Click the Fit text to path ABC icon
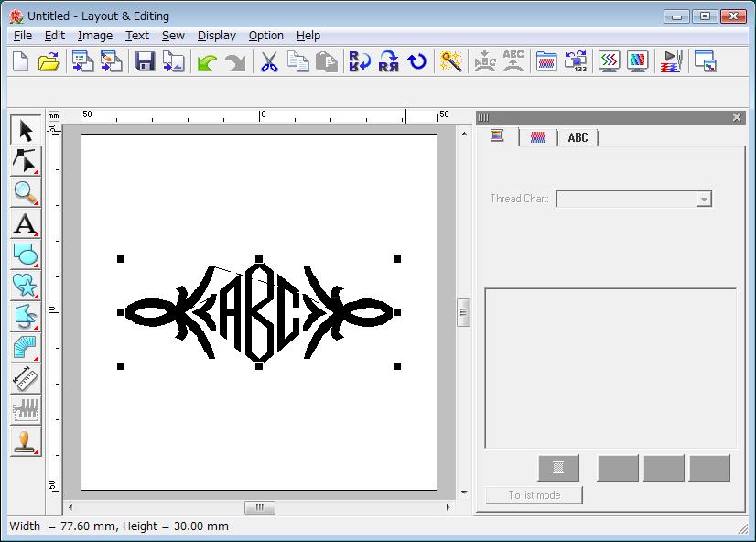The width and height of the screenshot is (756, 542). click(484, 61)
